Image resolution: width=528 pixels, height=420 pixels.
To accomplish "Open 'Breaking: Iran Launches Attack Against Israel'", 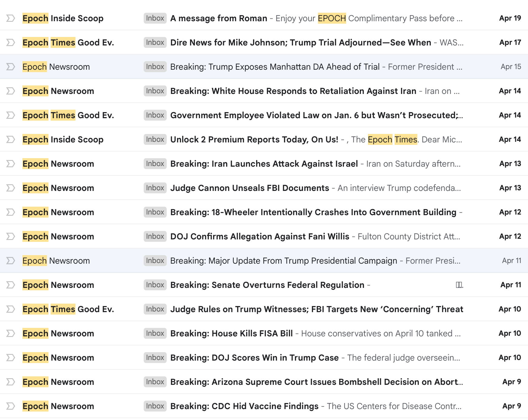I will tap(264, 164).
